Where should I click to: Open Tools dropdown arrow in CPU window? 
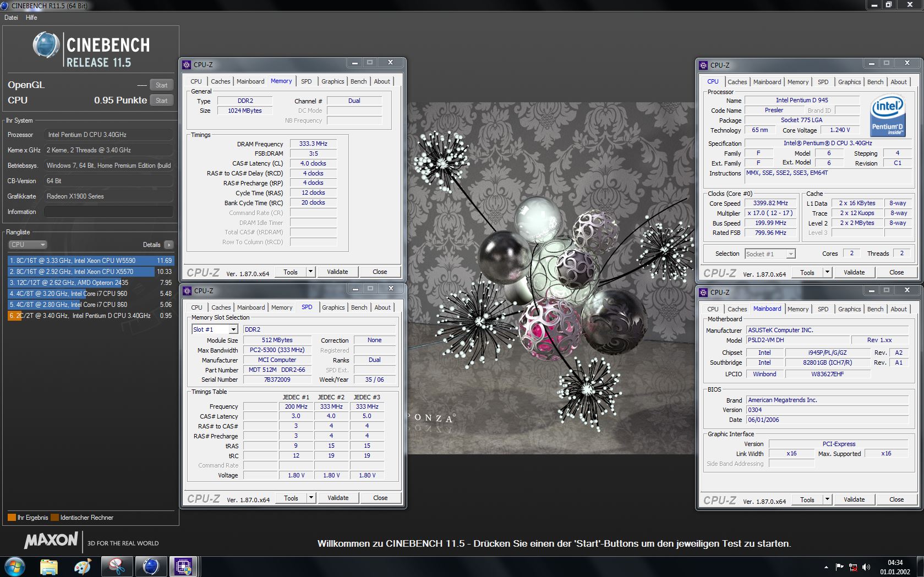pos(827,272)
